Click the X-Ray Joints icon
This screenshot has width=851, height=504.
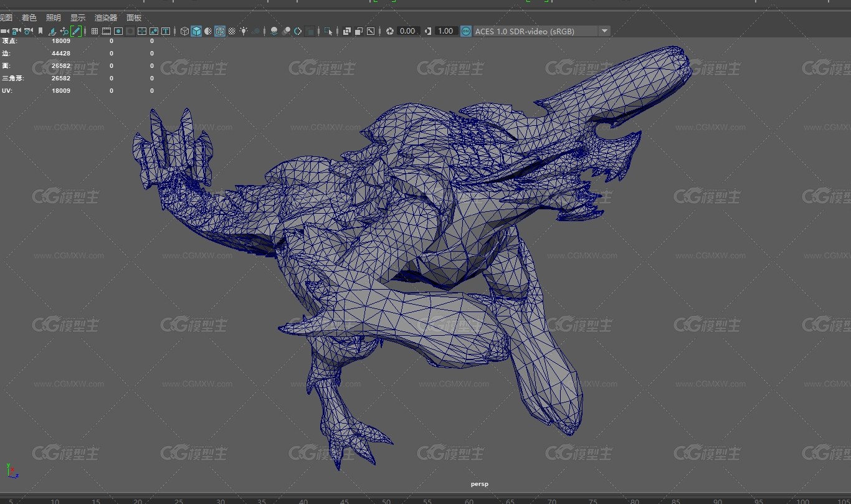point(371,31)
